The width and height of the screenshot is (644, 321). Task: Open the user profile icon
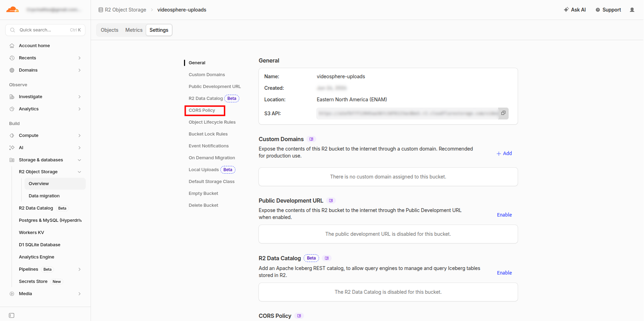pos(632,10)
